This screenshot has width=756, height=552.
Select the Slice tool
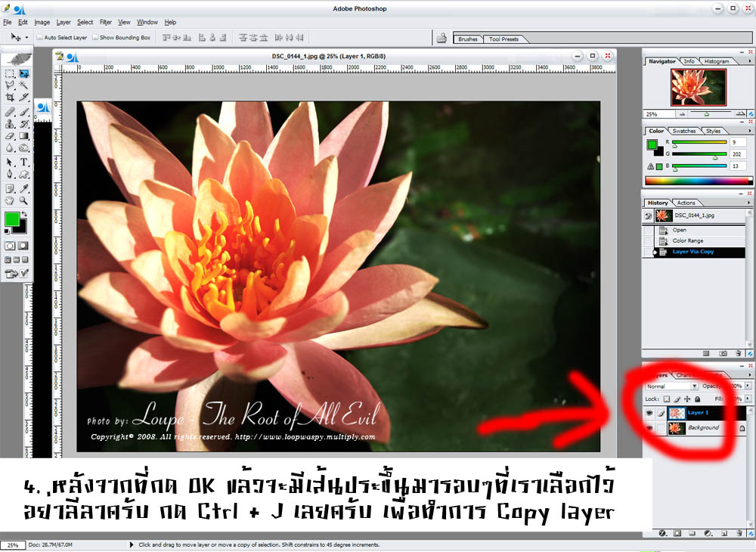(23, 98)
